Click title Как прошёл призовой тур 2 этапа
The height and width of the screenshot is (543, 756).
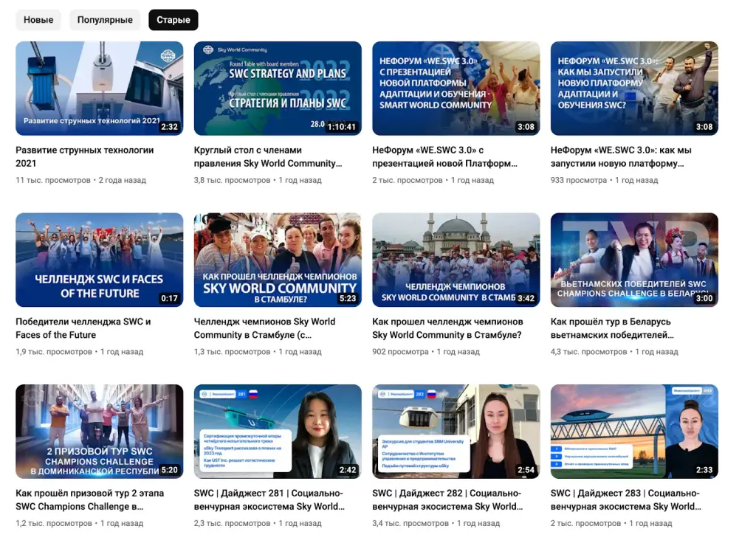tap(89, 499)
